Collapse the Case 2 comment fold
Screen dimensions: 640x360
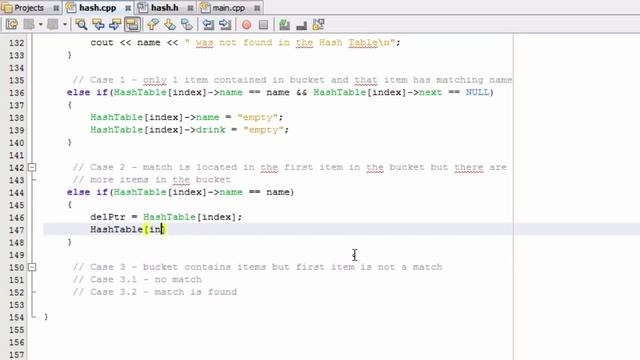(x=32, y=167)
